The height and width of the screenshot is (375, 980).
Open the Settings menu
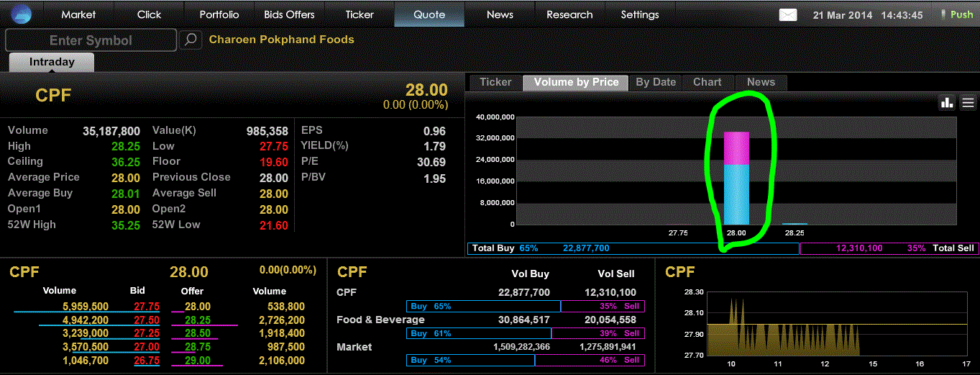tap(640, 14)
